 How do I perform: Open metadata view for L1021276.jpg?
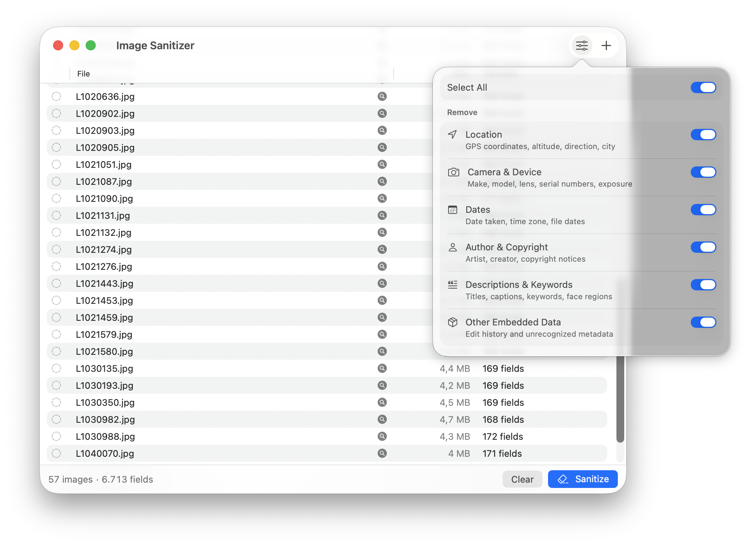382,266
